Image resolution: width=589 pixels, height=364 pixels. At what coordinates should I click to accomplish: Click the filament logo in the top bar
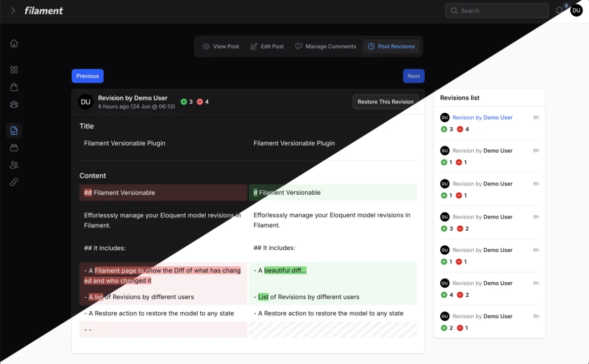43,10
